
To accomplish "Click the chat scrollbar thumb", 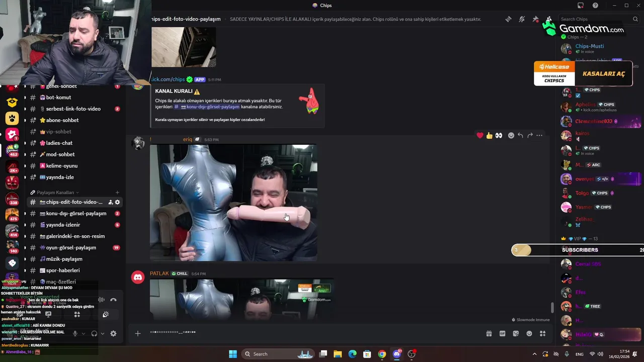I will [552, 307].
